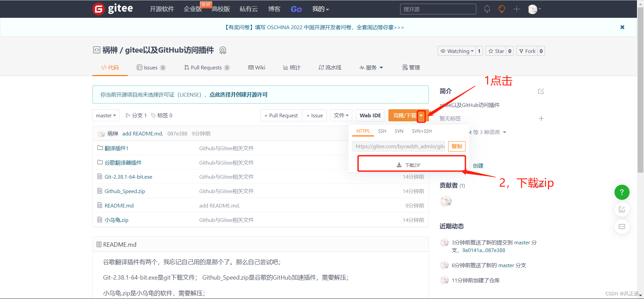The width and height of the screenshot is (644, 299).
Task: Switch to the 代码 tab
Action: [x=110, y=68]
